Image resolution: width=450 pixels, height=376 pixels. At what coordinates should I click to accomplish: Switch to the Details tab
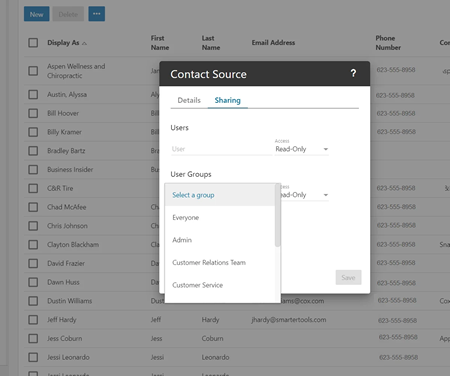[x=189, y=100]
